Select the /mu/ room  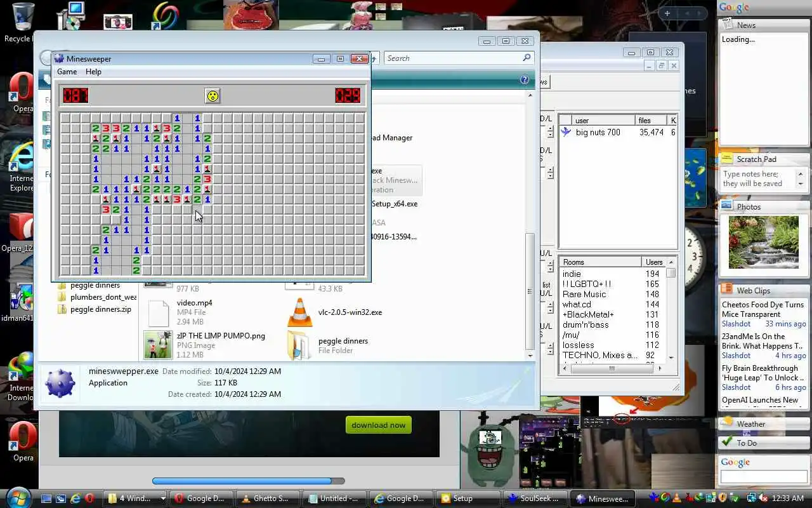(x=571, y=335)
